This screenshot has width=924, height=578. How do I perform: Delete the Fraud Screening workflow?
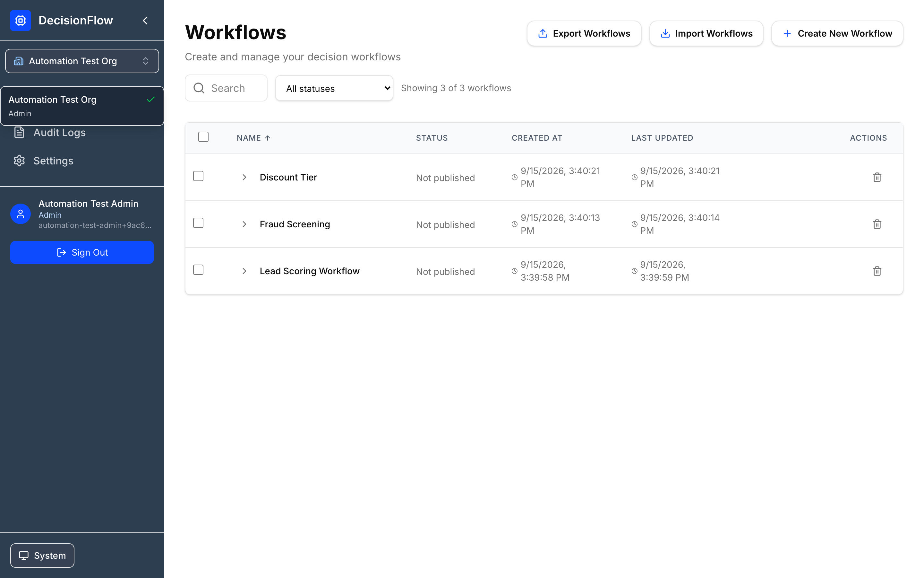click(877, 224)
